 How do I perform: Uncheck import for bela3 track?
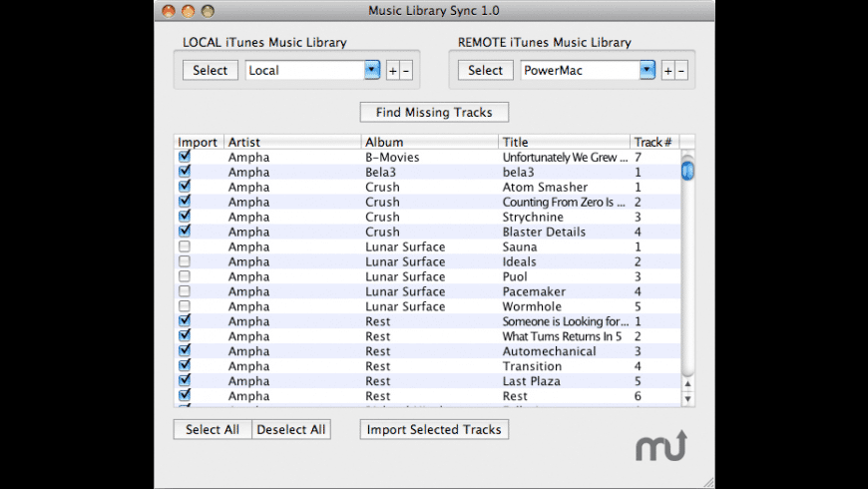tap(185, 172)
